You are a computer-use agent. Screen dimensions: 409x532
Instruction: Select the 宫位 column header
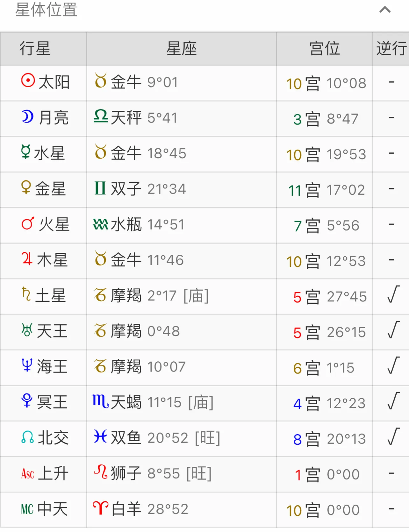(324, 49)
